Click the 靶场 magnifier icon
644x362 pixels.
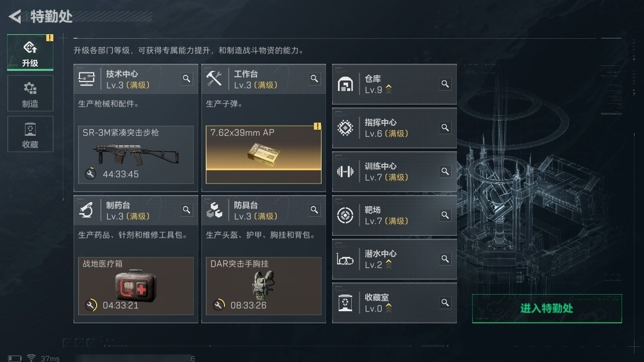pos(445,215)
